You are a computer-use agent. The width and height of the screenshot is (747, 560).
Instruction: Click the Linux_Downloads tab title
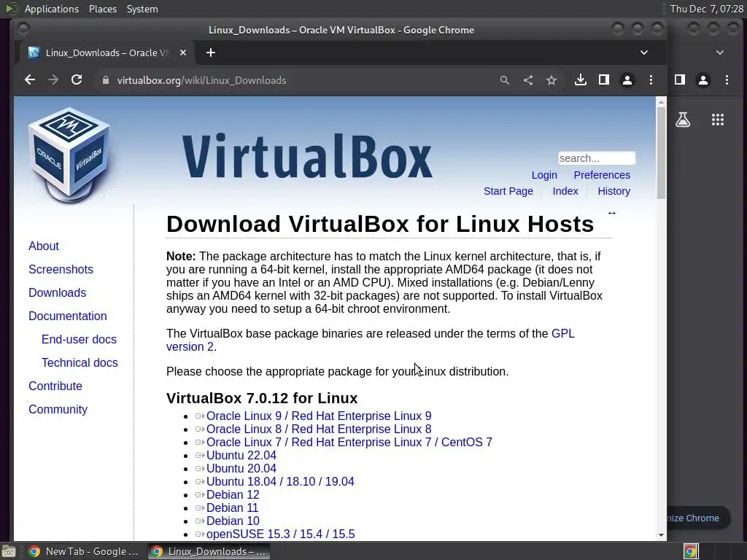(x=107, y=52)
